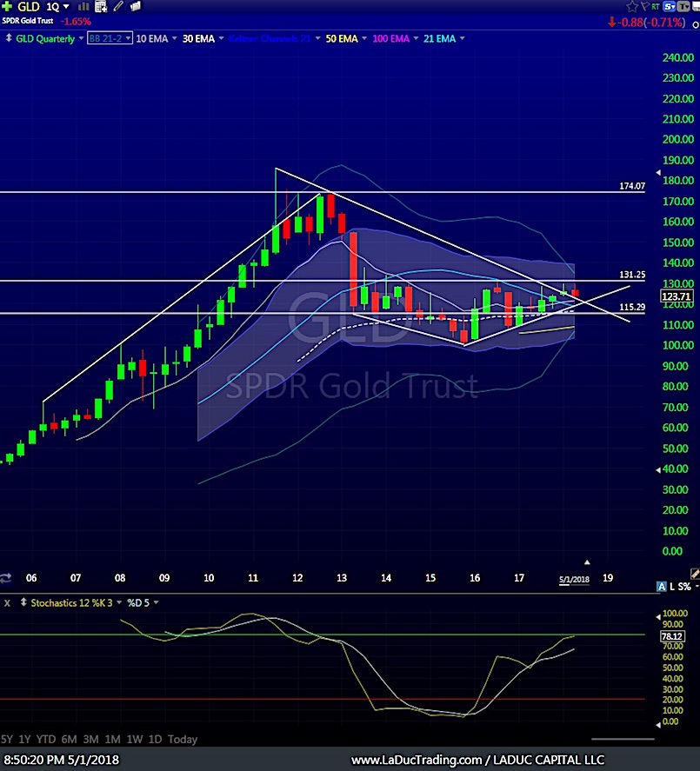The height and width of the screenshot is (771, 700).
Task: Star this chart as favorite
Action: point(632,6)
